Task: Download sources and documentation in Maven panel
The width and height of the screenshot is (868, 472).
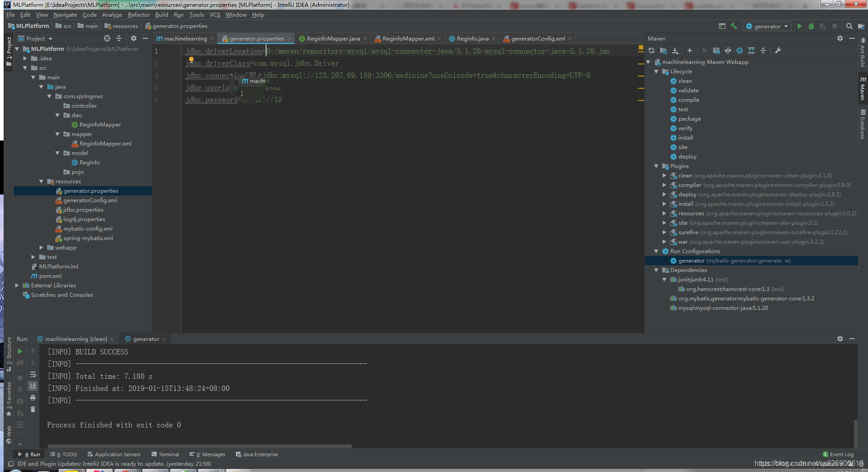Action: click(x=675, y=51)
